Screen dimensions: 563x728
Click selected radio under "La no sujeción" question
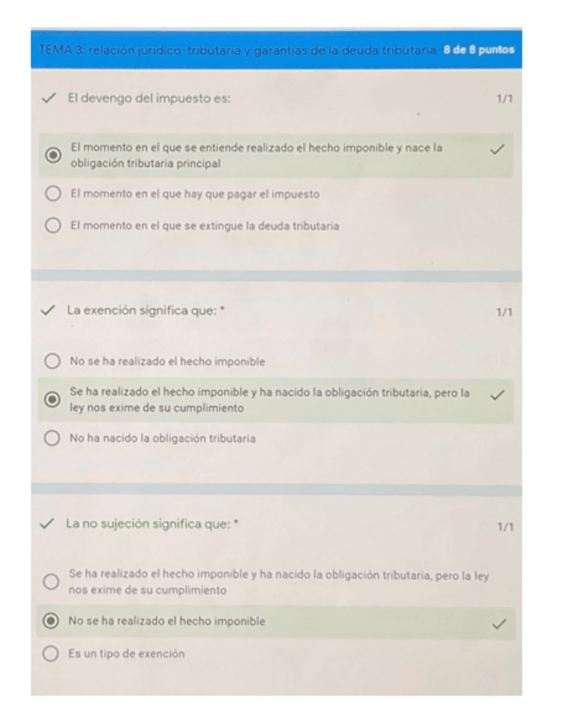click(51, 621)
